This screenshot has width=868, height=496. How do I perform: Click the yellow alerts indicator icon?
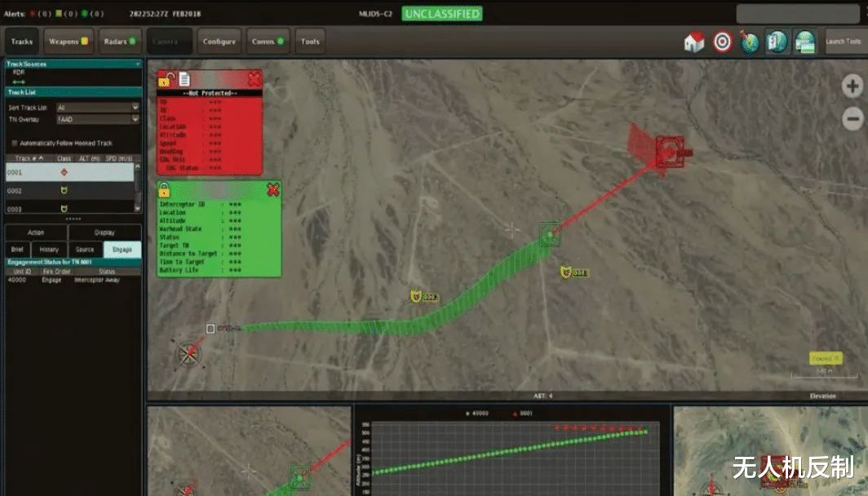pos(59,14)
